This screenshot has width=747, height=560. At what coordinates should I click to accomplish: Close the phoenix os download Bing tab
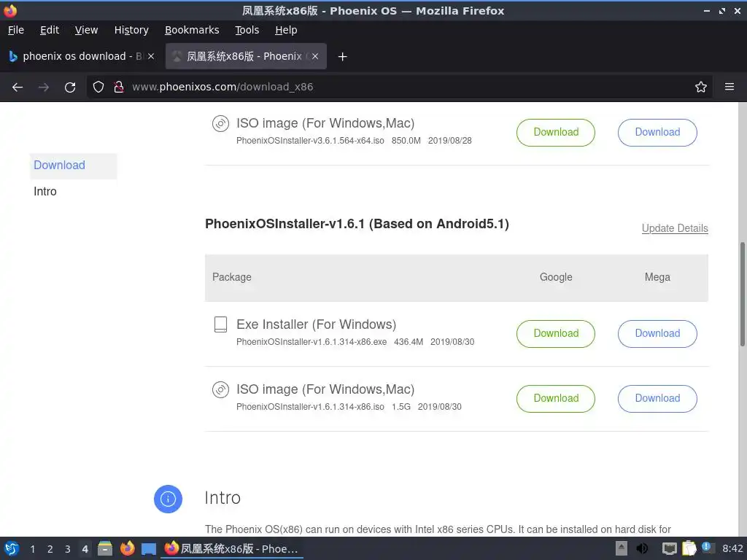151,56
